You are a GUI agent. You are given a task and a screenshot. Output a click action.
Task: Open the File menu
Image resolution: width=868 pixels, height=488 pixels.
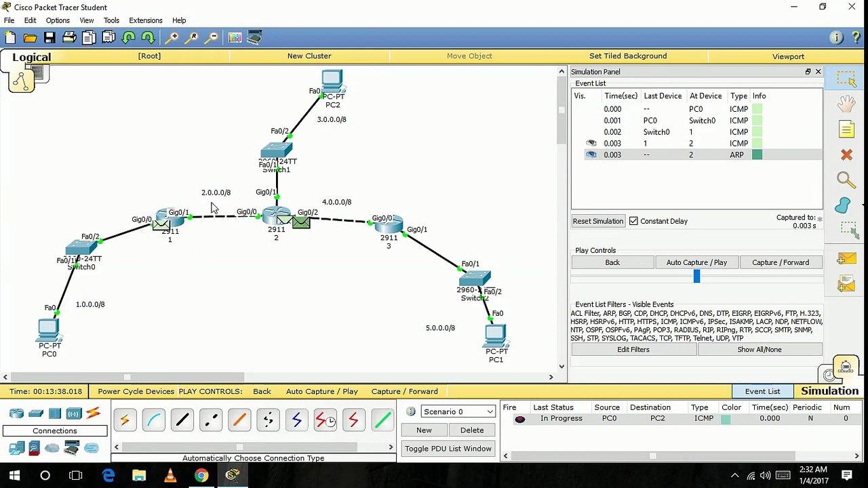[9, 20]
